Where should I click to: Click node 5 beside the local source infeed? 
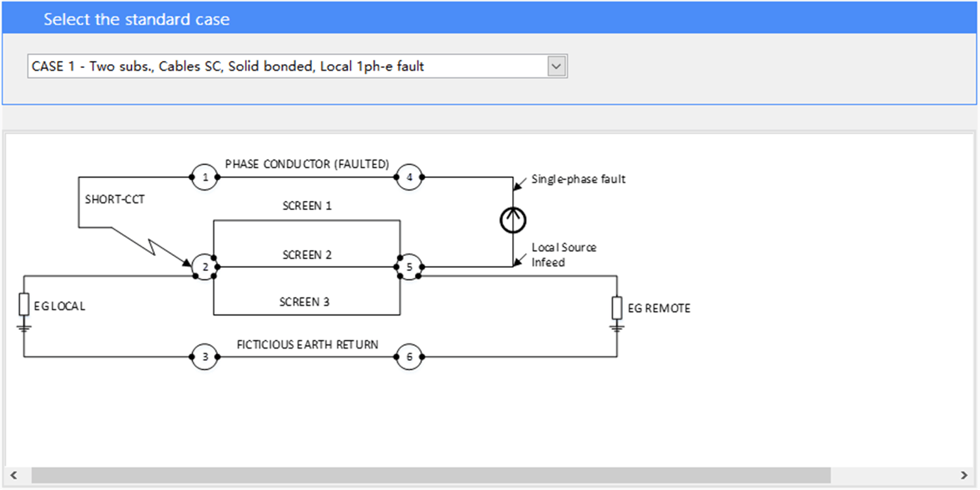point(410,266)
